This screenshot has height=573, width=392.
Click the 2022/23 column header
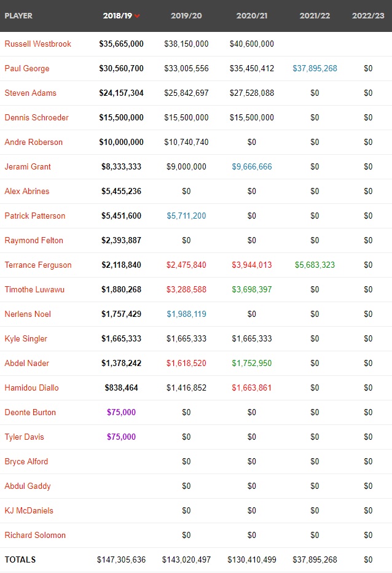point(368,16)
